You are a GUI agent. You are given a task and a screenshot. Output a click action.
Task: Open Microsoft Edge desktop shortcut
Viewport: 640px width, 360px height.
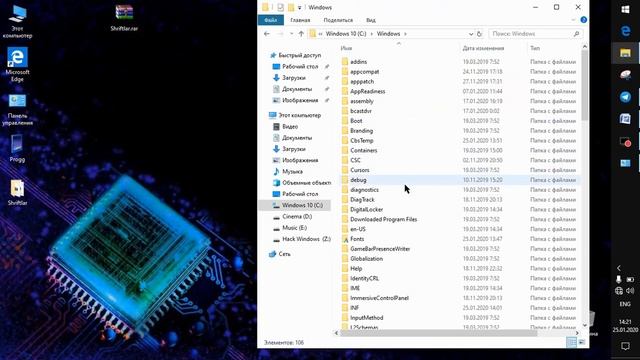[x=17, y=64]
